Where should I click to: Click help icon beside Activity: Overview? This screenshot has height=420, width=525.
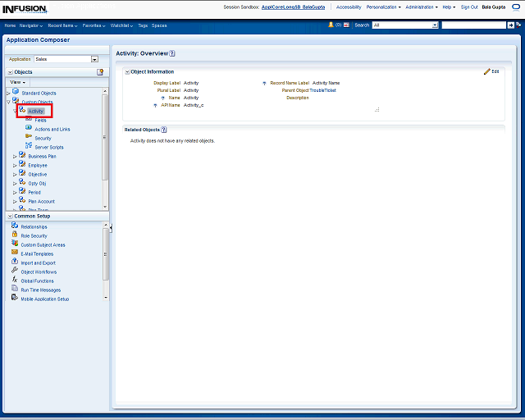coord(172,53)
